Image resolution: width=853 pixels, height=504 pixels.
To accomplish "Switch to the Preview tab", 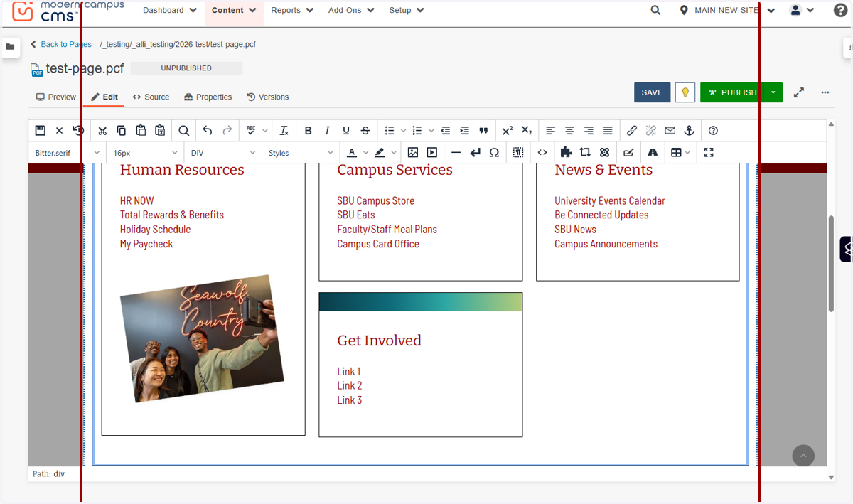I will coord(56,97).
